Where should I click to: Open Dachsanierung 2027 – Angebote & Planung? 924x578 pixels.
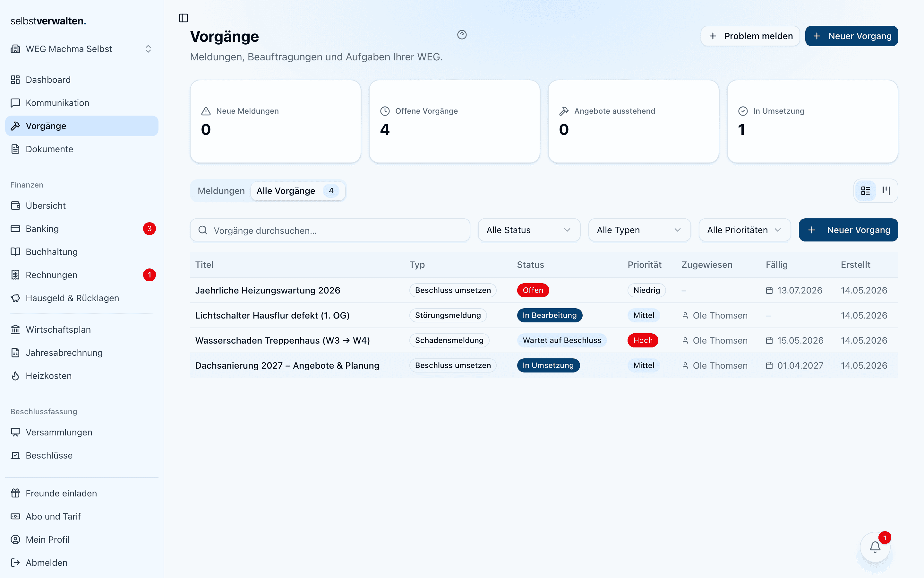[x=287, y=365]
